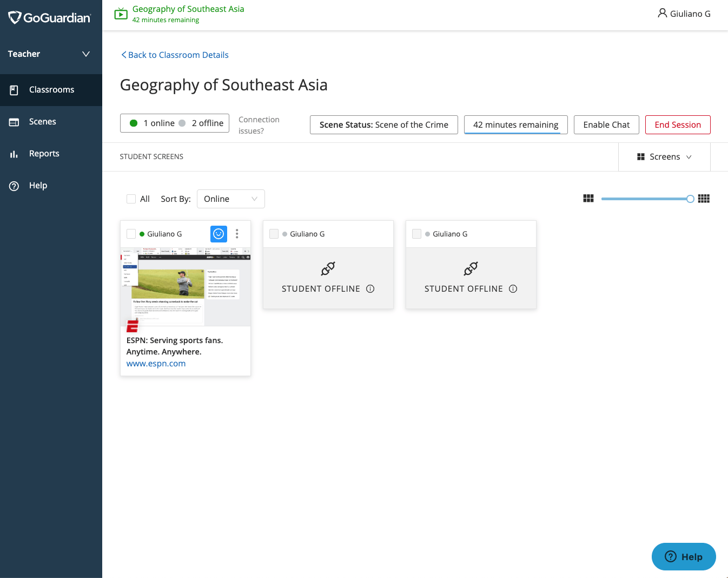Open Help in the sidebar
The image size is (728, 578).
click(51, 186)
